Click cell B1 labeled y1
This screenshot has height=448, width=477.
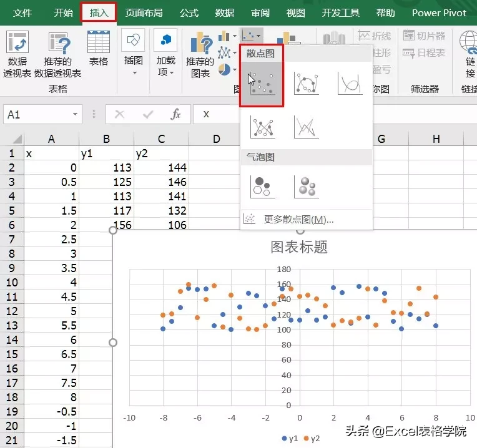(x=106, y=153)
